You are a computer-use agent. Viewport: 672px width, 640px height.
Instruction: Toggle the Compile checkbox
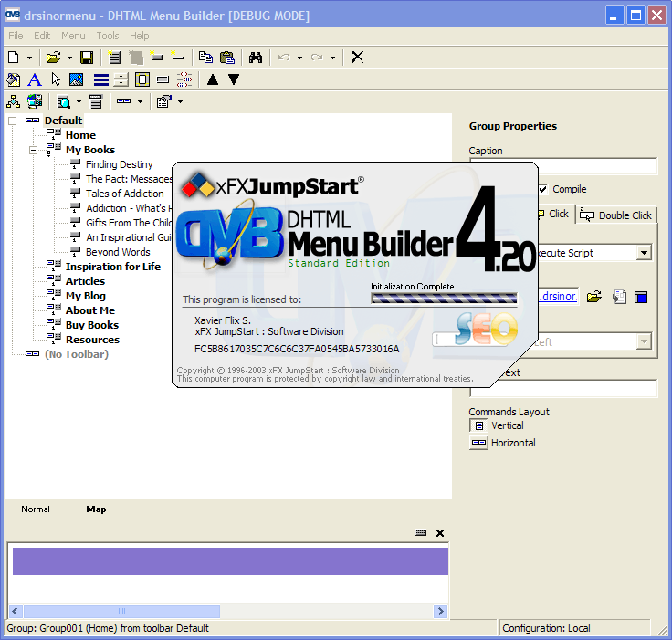tap(543, 189)
